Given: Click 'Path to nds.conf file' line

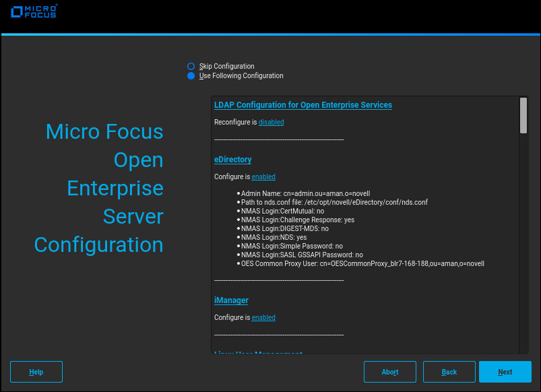Looking at the screenshot, I should click(x=334, y=202).
